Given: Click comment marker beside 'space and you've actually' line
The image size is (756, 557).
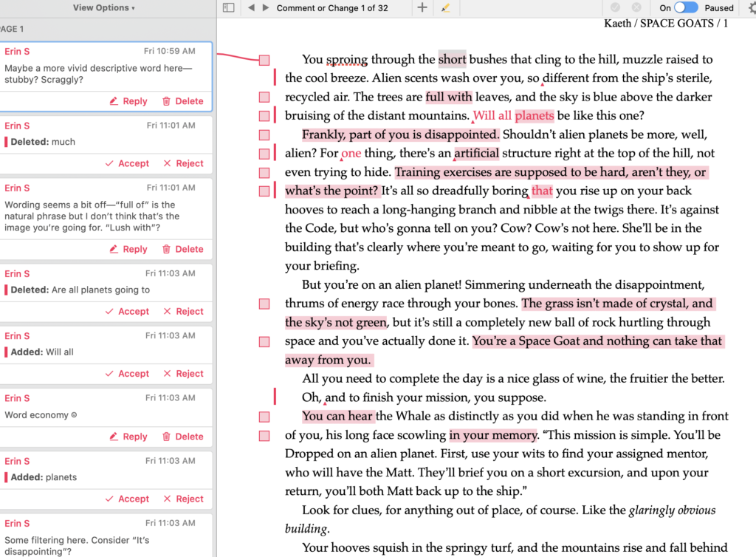Looking at the screenshot, I should coord(264,342).
